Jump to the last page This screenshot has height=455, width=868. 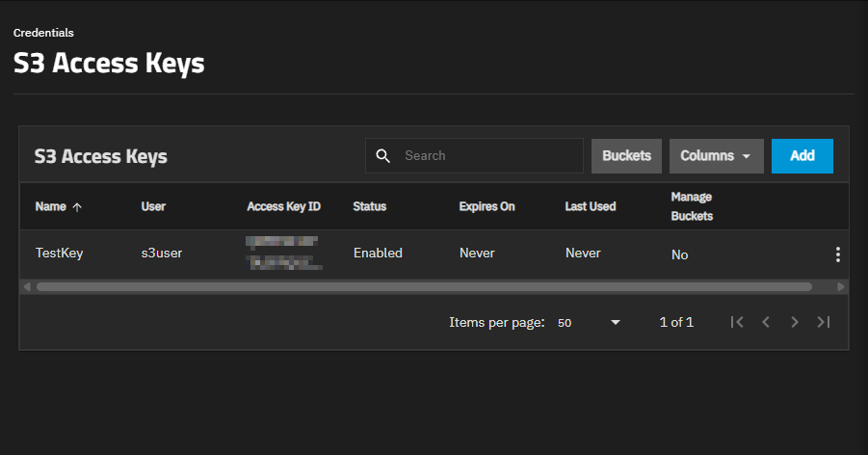[x=824, y=322]
